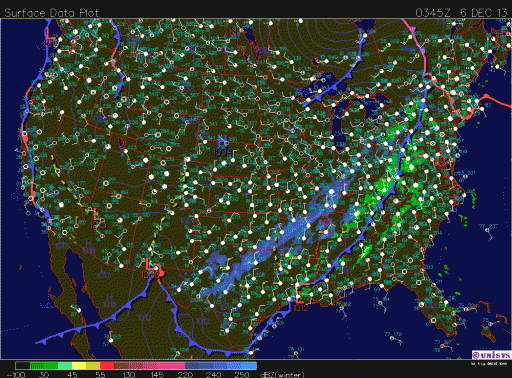Click the 145 legend value
The width and height of the screenshot is (512, 378).
tap(156, 374)
